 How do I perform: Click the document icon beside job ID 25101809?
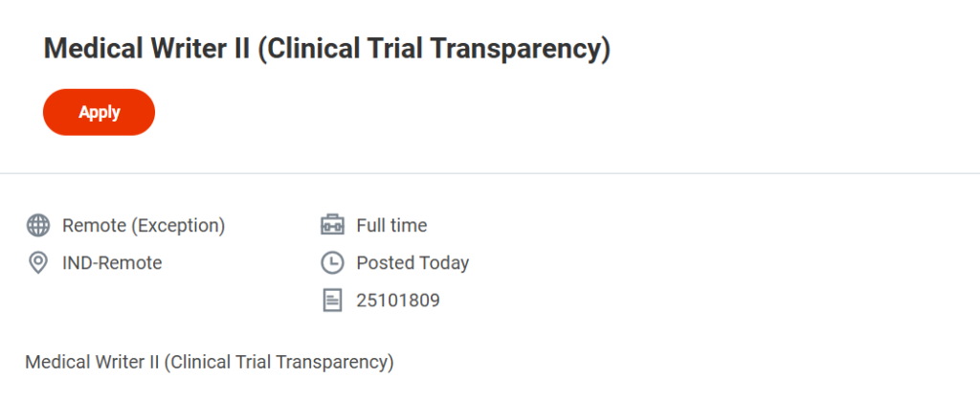[331, 301]
